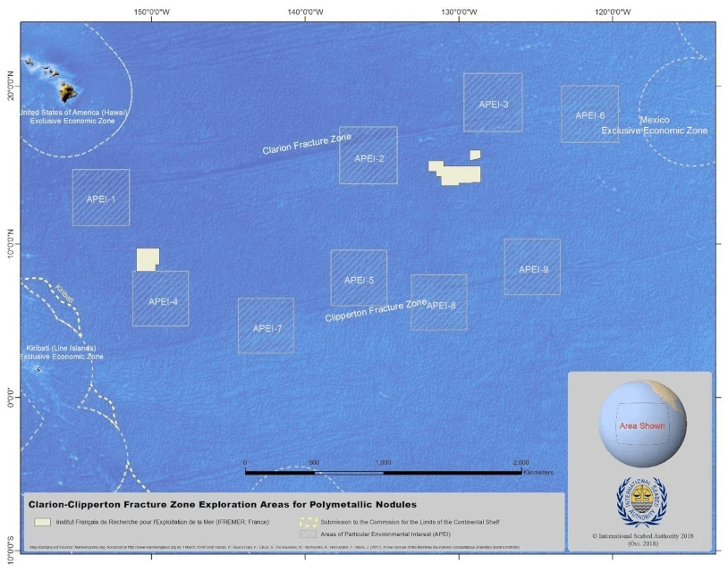Click the IFREMER France legend text
This screenshot has height=572, width=728.
tap(163, 522)
